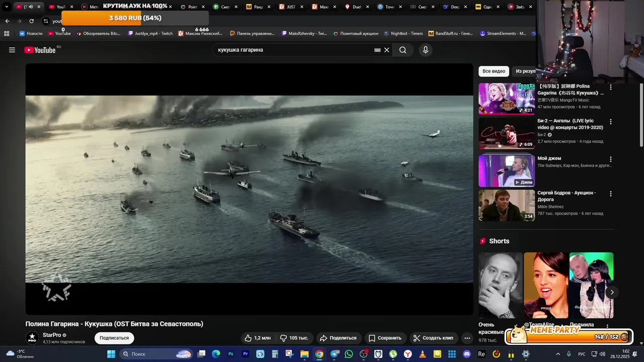The height and width of the screenshot is (362, 644).
Task: Switch to the Duel browser tab
Action: point(356,7)
